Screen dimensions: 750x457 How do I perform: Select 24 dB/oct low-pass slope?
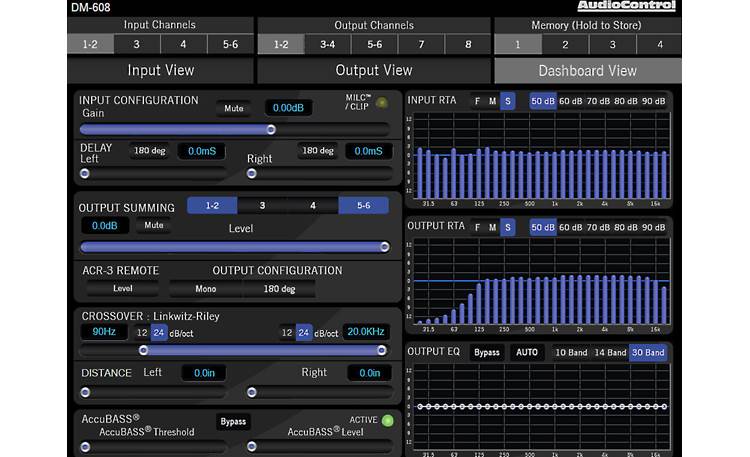tap(304, 333)
